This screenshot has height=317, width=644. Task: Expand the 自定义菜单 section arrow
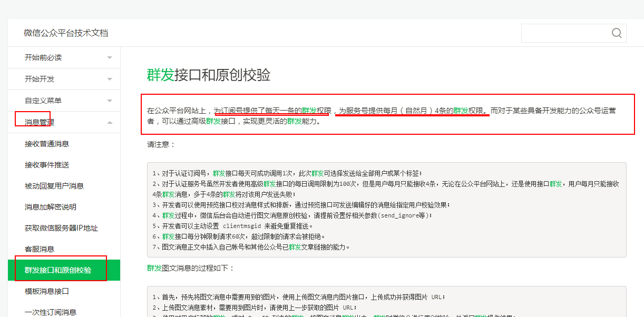click(110, 101)
